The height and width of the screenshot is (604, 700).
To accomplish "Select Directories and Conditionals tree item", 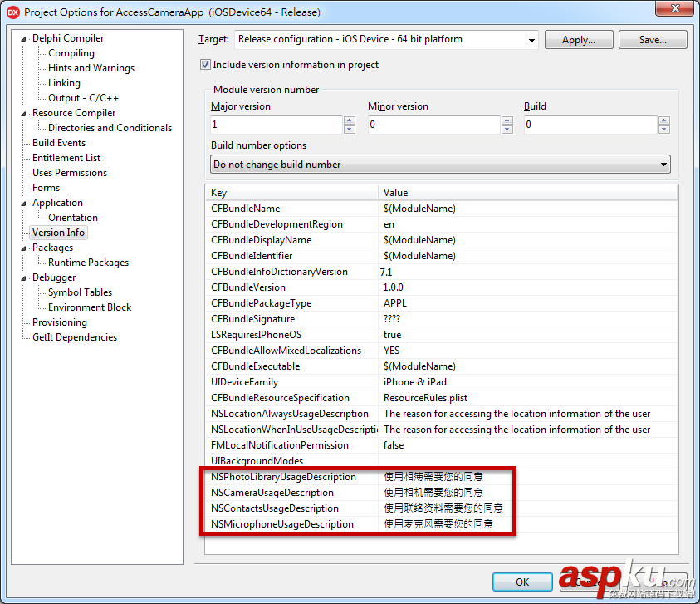I will coord(110,128).
